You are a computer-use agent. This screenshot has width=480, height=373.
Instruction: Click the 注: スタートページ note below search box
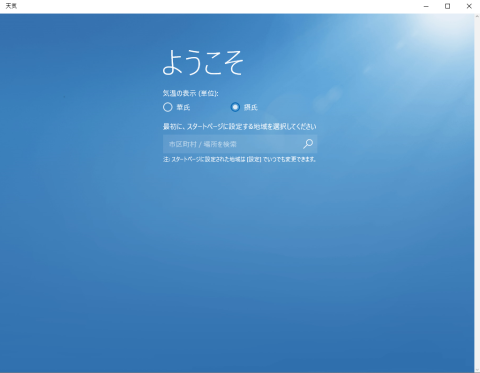[x=239, y=159]
